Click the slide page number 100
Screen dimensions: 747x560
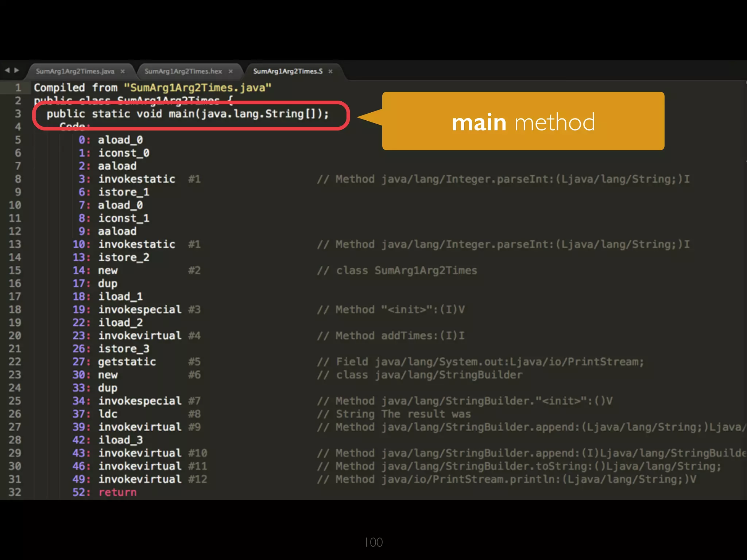[373, 542]
